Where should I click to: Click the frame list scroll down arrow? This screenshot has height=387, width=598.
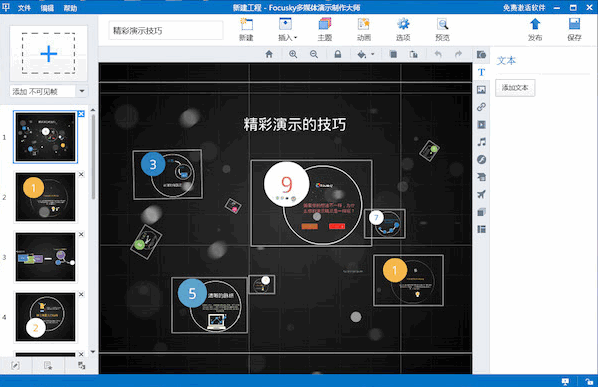click(93, 352)
